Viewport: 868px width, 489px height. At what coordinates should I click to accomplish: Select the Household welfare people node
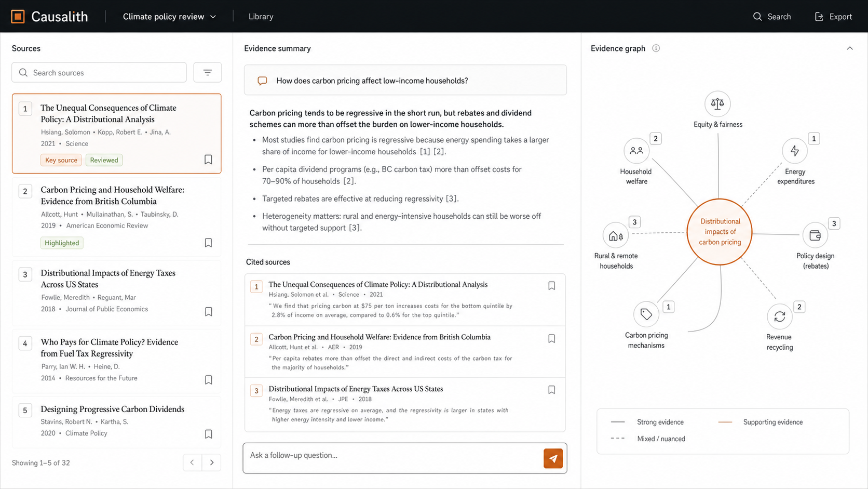[636, 151]
